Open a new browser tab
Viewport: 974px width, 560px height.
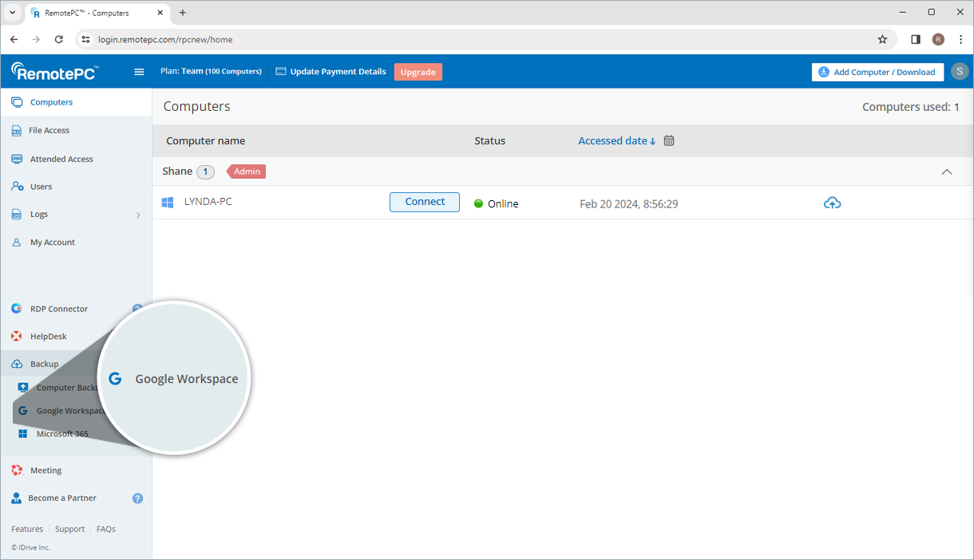[183, 13]
